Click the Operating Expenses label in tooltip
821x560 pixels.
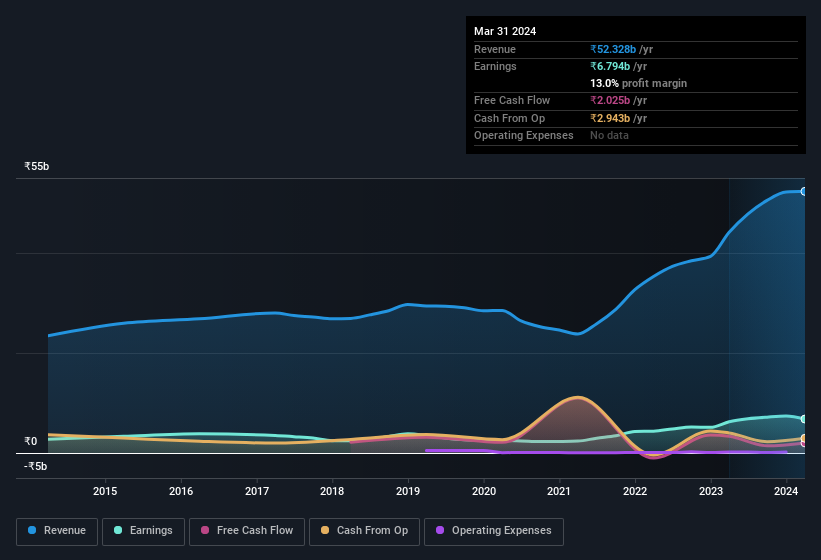click(524, 136)
